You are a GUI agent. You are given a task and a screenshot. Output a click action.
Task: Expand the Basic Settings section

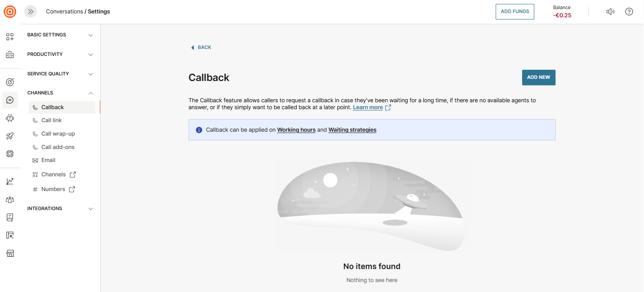click(60, 35)
